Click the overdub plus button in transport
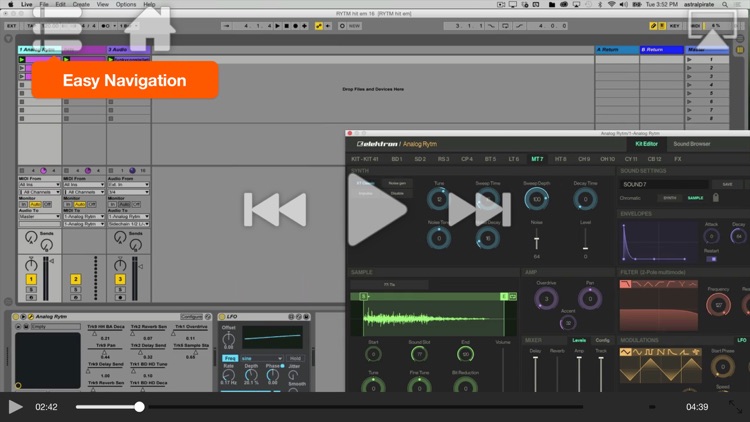750x422 pixels. click(x=304, y=26)
